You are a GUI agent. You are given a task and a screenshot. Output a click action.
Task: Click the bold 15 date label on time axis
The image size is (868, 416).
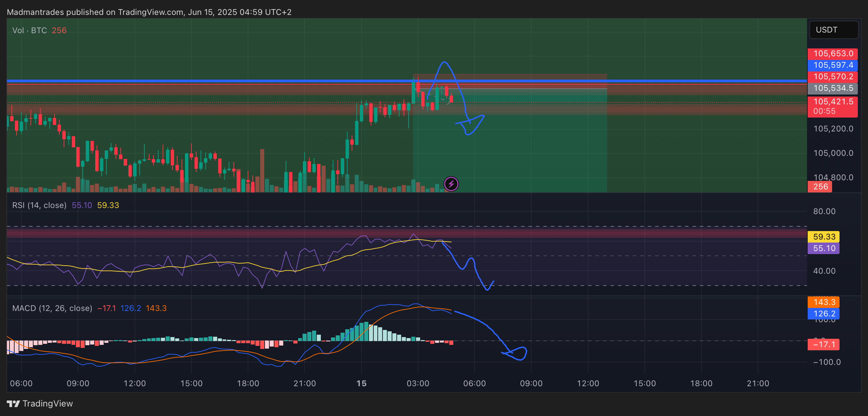click(361, 383)
